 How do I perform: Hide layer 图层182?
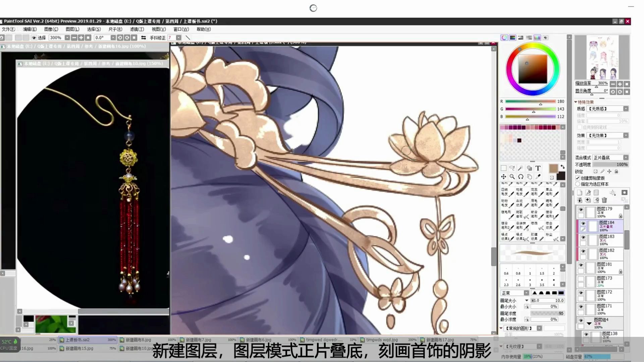pyautogui.click(x=583, y=251)
